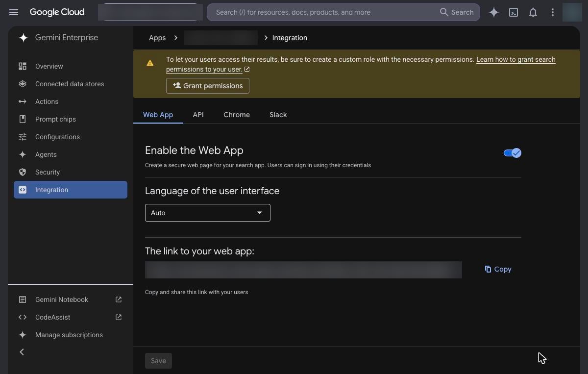The height and width of the screenshot is (374, 588).
Task: Click 'Language of the user interface' heading
Action: click(212, 191)
